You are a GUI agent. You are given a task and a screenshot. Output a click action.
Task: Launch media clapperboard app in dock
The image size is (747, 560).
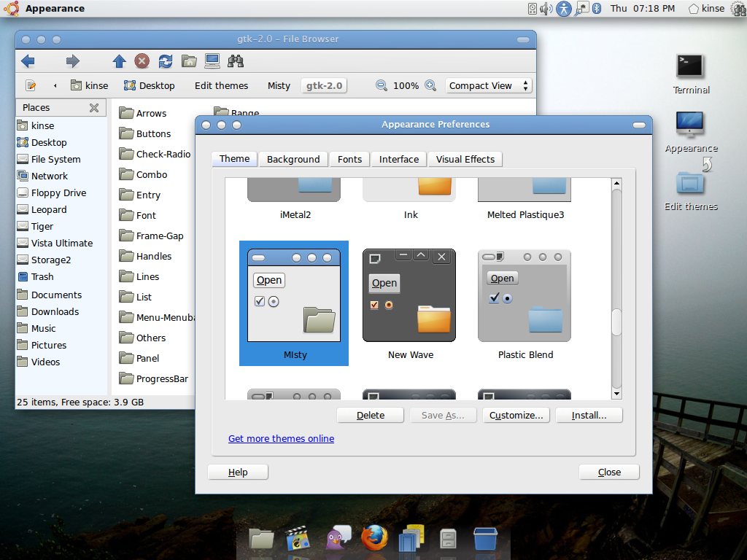click(298, 538)
